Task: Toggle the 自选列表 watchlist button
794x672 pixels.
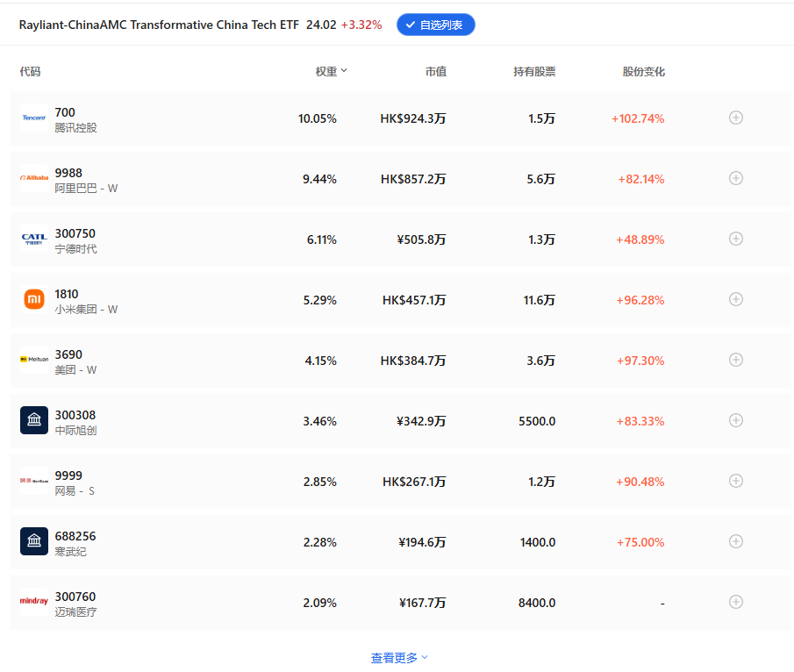Action: pos(435,25)
